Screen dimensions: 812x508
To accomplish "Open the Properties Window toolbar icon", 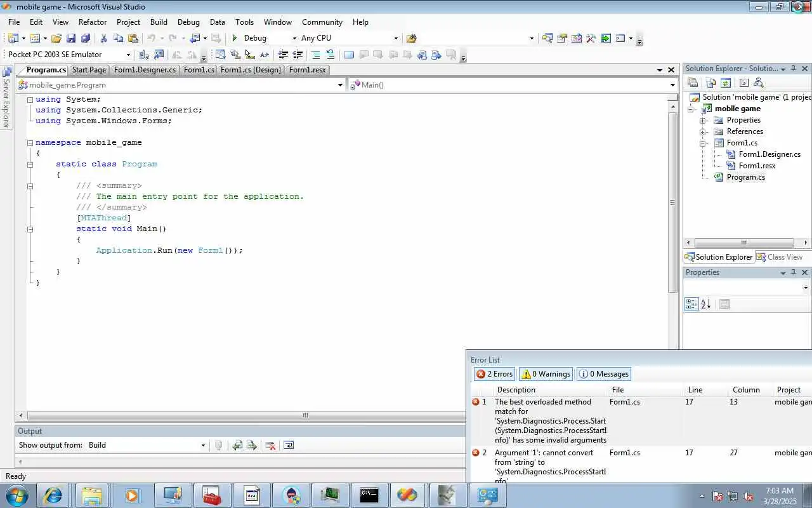I will (x=561, y=38).
